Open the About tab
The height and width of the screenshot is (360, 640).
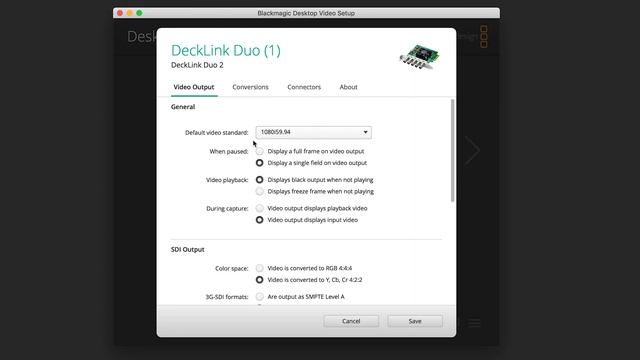(349, 87)
